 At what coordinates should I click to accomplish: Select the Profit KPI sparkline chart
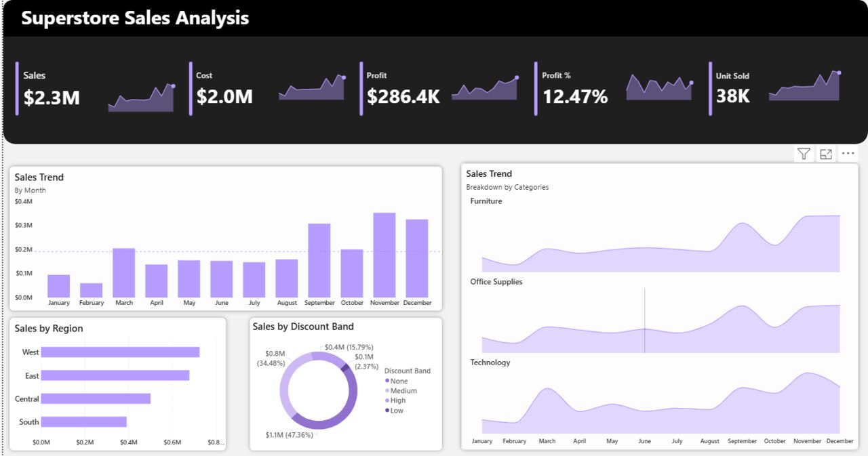[486, 88]
